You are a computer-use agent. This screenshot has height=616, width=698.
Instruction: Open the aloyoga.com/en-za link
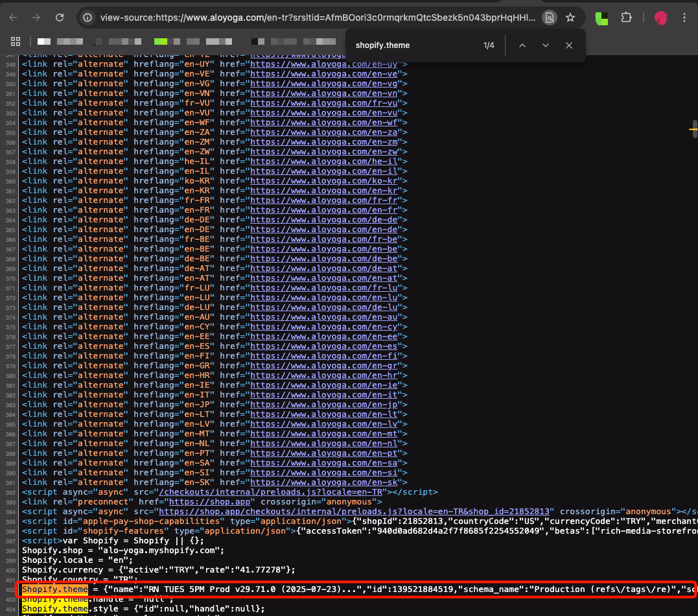pyautogui.click(x=323, y=132)
